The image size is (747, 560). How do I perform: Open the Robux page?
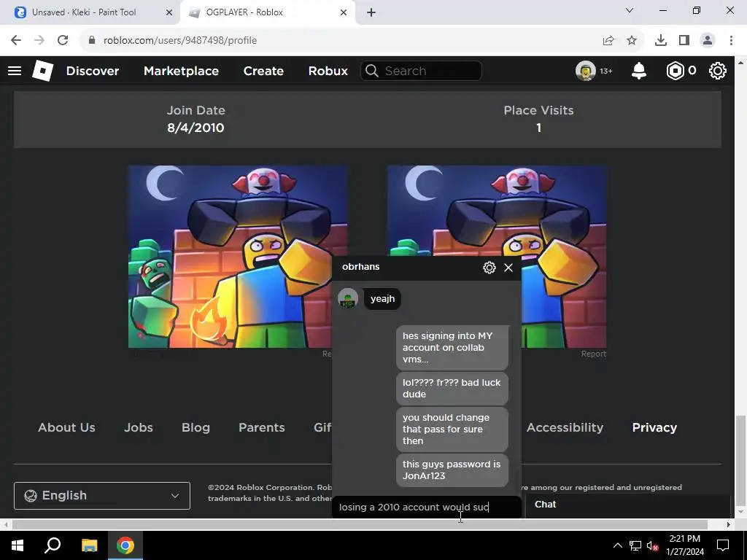[x=328, y=71]
